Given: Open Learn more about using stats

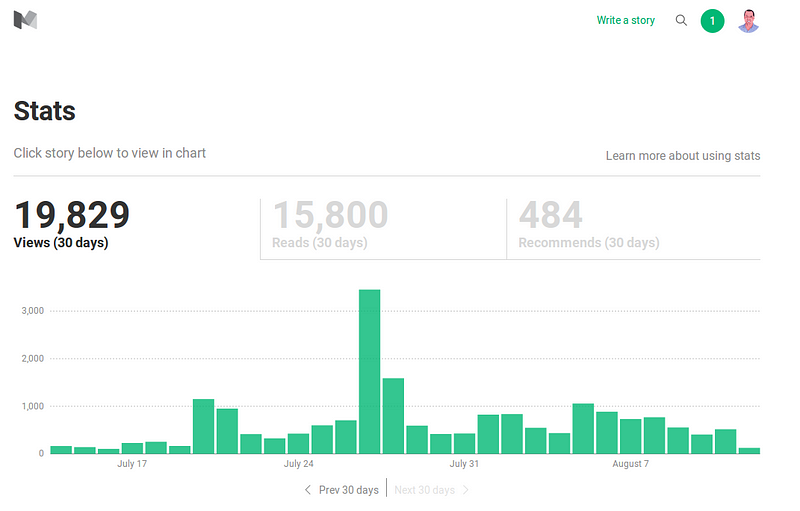Looking at the screenshot, I should [x=683, y=156].
